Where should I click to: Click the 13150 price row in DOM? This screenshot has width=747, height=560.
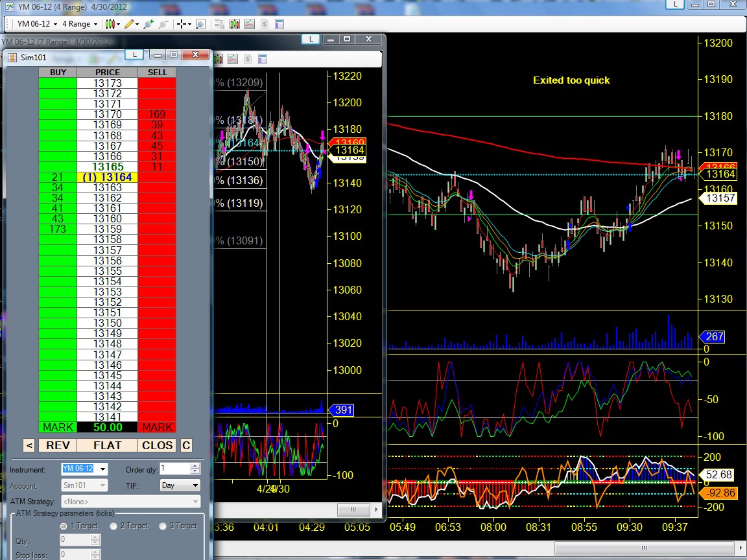(x=107, y=323)
